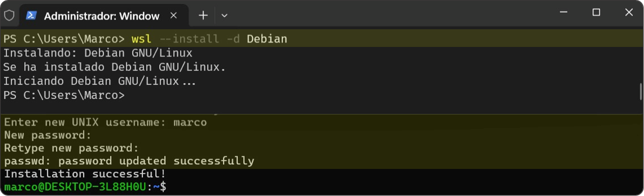Click the Enter new UNIX username line
This screenshot has height=196, width=644.
click(x=105, y=122)
